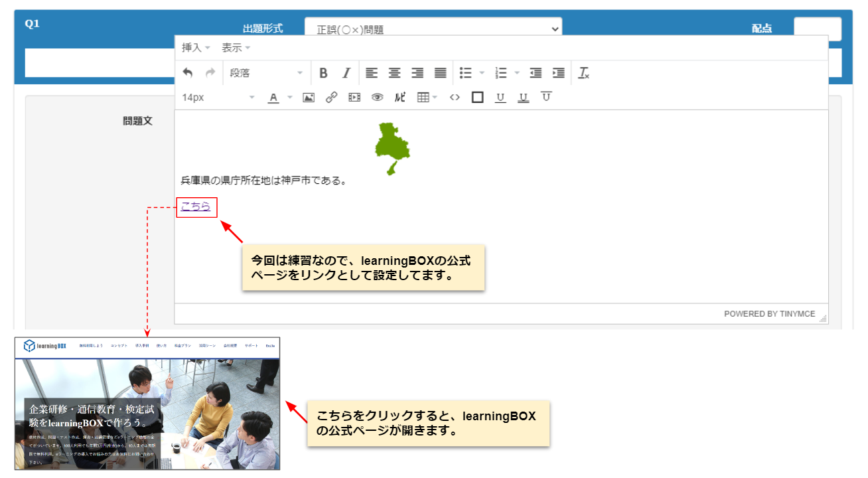Click the こちら hyperlink in editor
The height and width of the screenshot is (478, 868).
click(196, 206)
